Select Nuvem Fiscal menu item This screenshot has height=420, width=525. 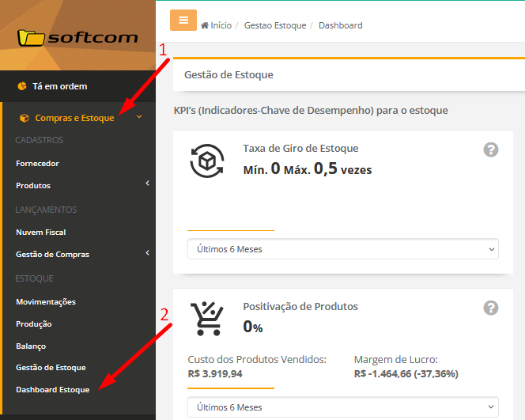(40, 233)
